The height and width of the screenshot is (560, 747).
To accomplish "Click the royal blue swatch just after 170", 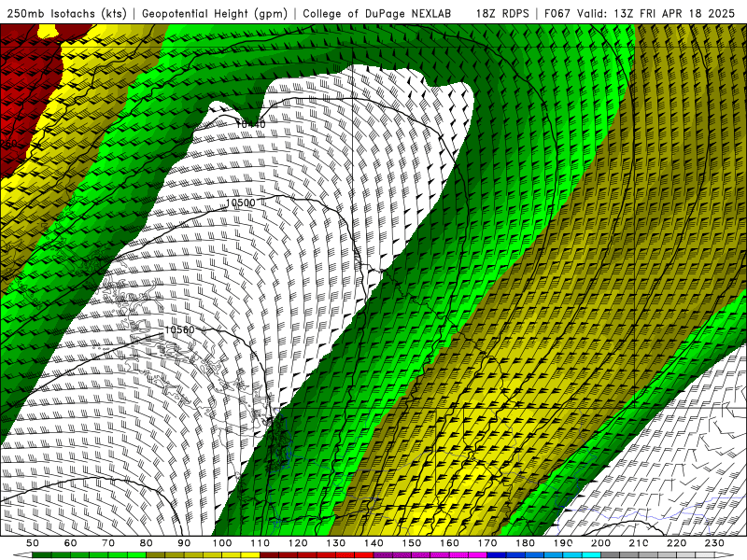I will (x=497, y=555).
